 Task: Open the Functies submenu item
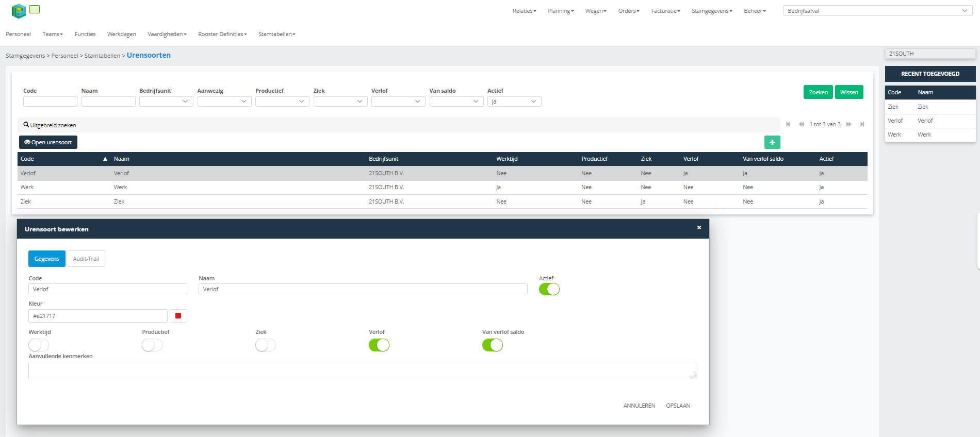(85, 34)
